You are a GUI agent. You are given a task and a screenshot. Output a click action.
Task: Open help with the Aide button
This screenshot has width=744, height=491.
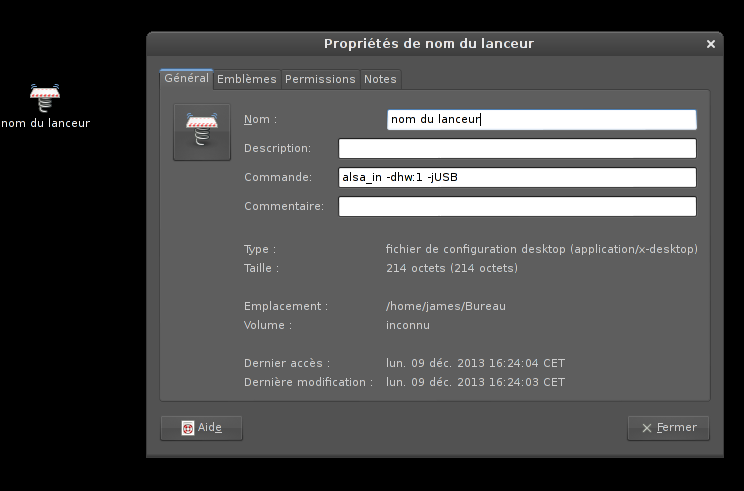[202, 428]
